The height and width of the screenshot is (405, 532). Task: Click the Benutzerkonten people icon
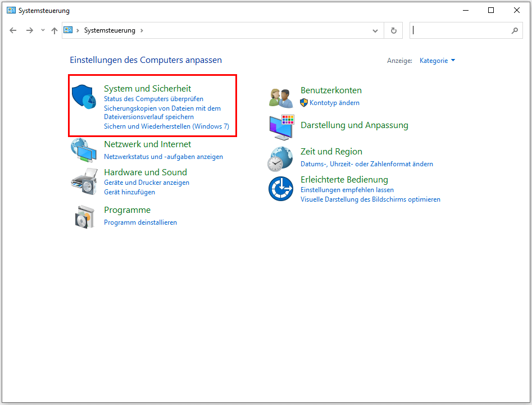[x=281, y=97]
